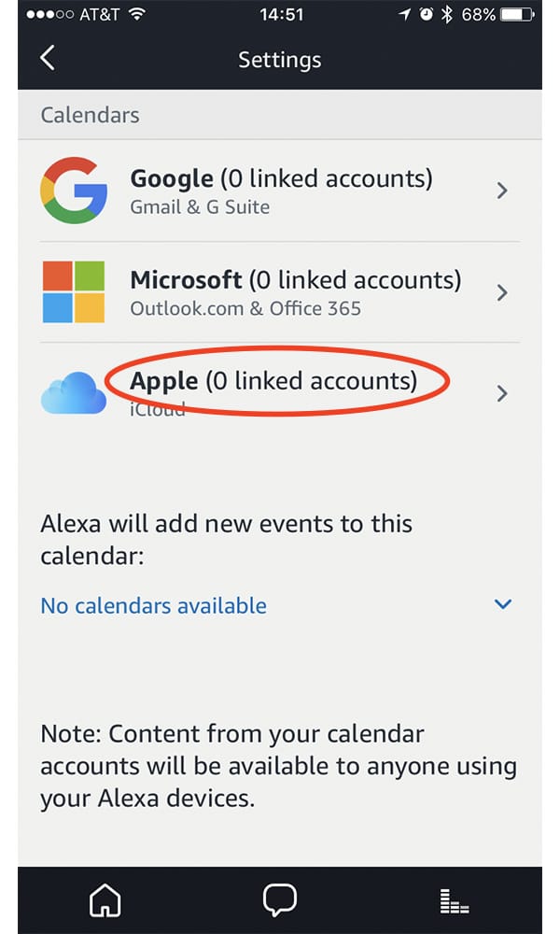Expand the Google row chevron
The width and height of the screenshot is (560, 934).
(x=502, y=191)
